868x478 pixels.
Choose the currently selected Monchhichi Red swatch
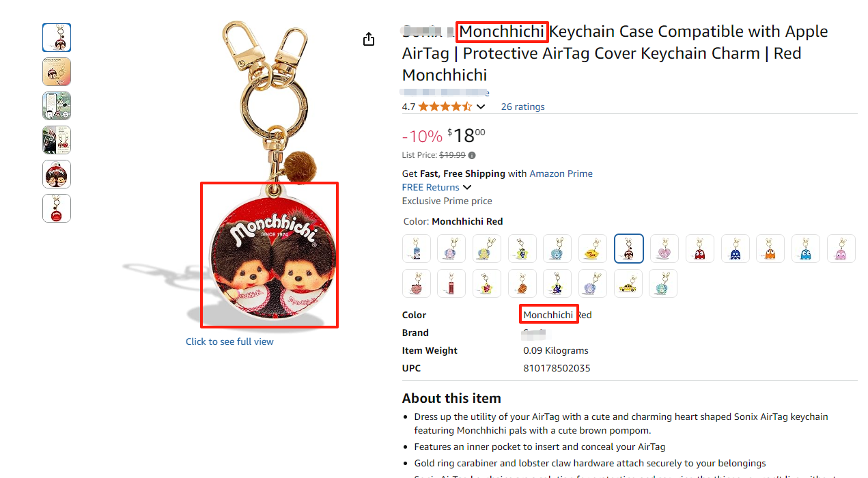(629, 249)
